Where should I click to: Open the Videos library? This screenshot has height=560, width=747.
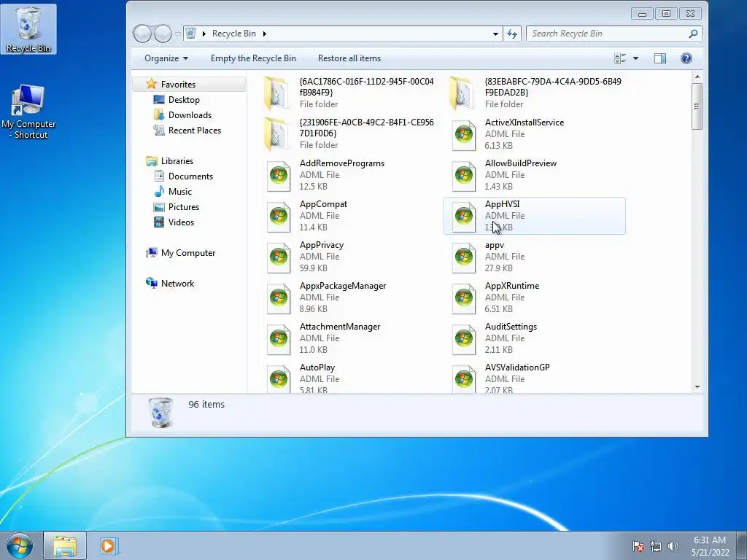pos(181,222)
